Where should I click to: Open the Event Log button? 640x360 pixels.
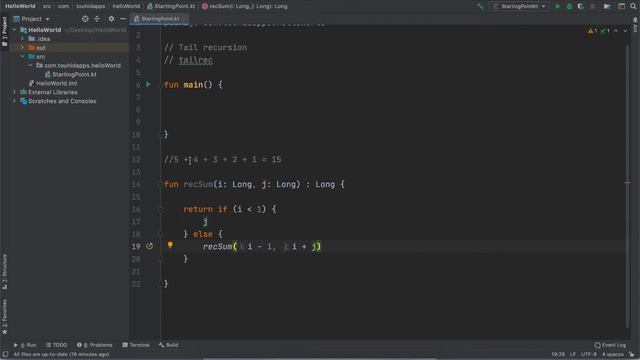pos(610,345)
